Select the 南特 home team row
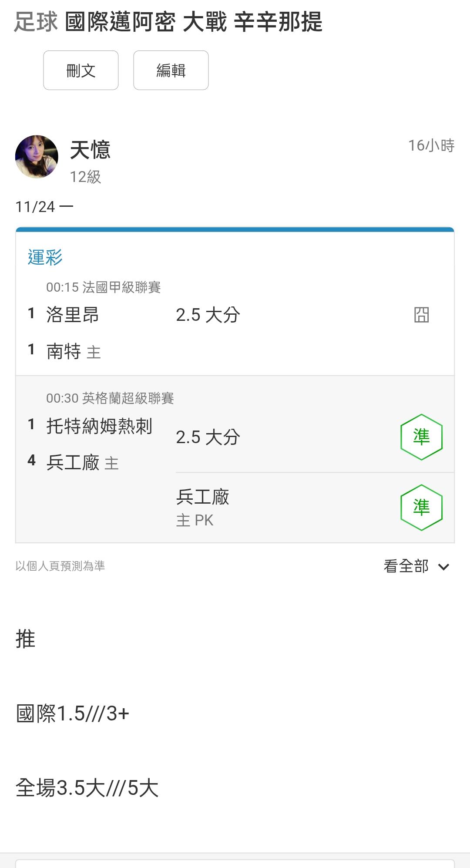 tap(64, 351)
